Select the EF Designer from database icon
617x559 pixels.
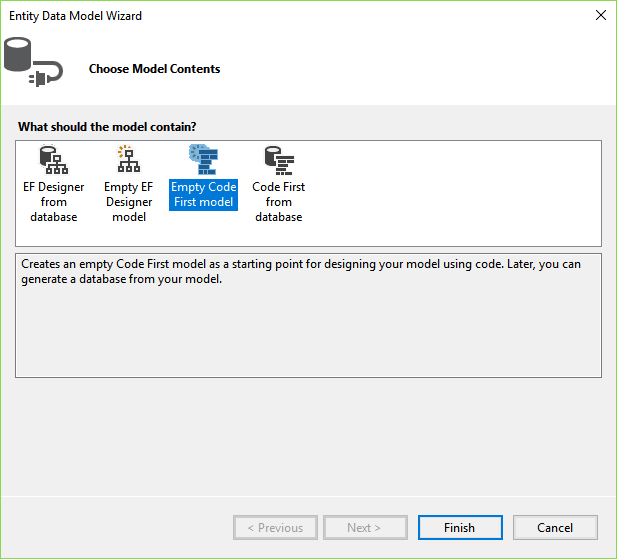(54, 160)
